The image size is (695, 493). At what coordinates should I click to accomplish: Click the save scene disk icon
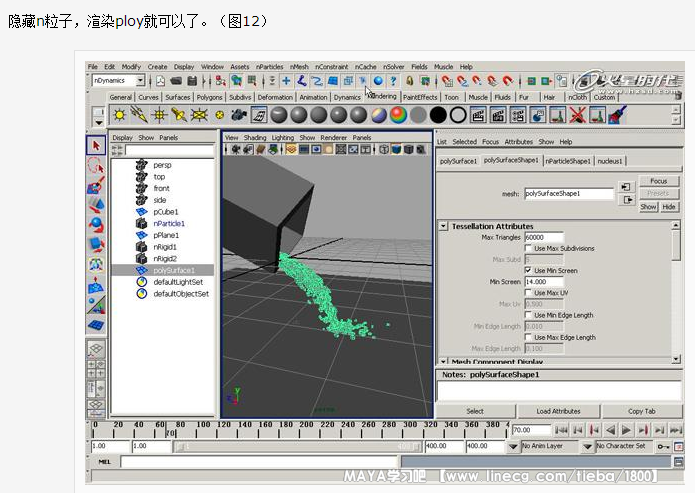[x=192, y=81]
